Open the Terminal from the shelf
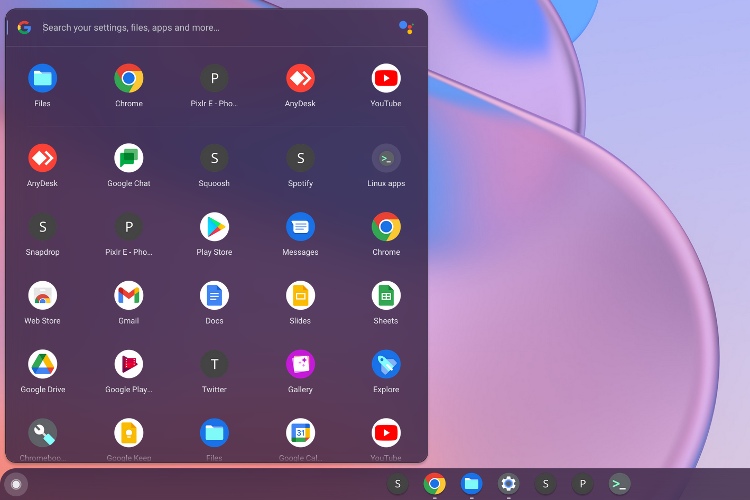Viewport: 750px width, 500px height. pos(619,484)
